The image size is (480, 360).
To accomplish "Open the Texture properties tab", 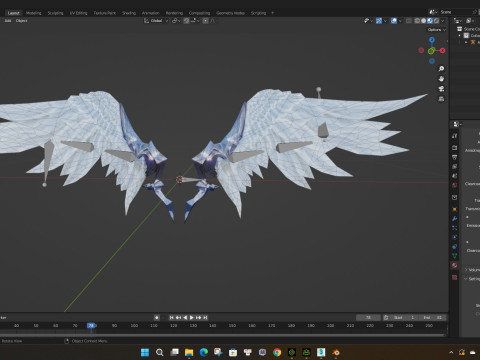I will pyautogui.click(x=454, y=277).
